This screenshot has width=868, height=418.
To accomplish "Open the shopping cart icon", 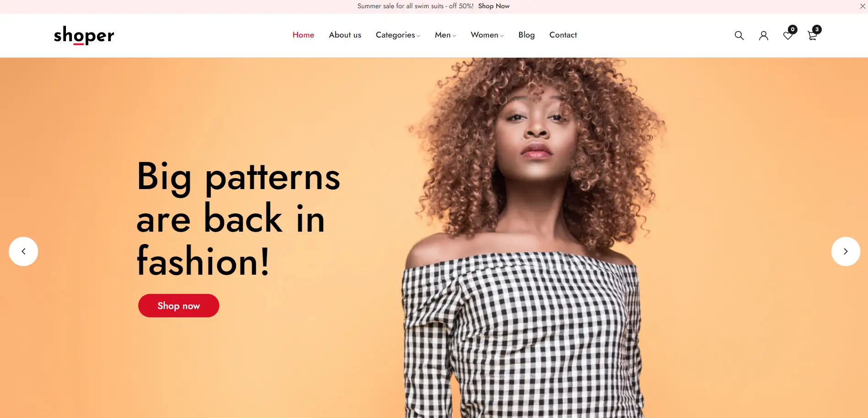I will click(x=812, y=36).
